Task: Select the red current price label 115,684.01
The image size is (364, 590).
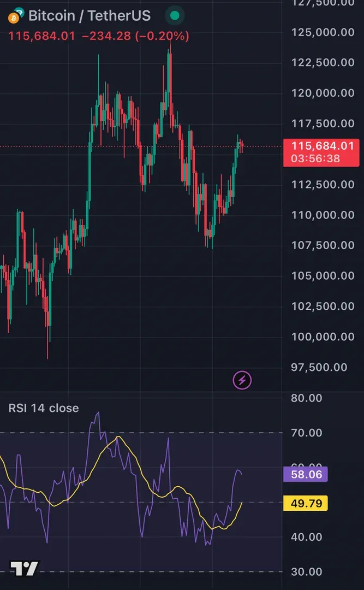Action: coord(323,146)
